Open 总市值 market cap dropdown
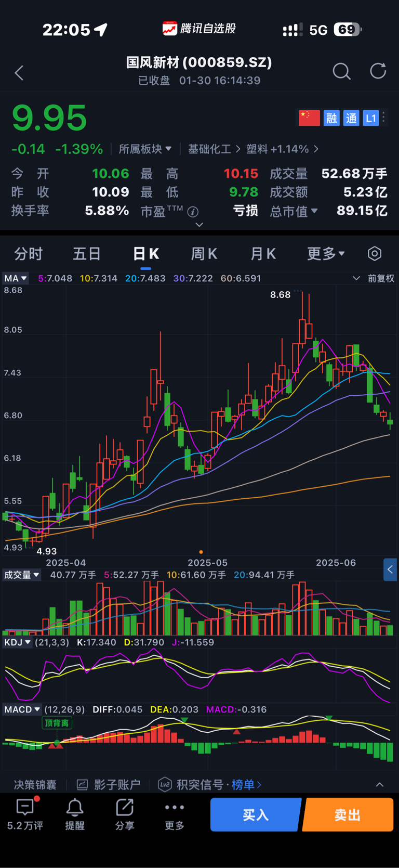Image resolution: width=399 pixels, height=868 pixels. tap(294, 211)
